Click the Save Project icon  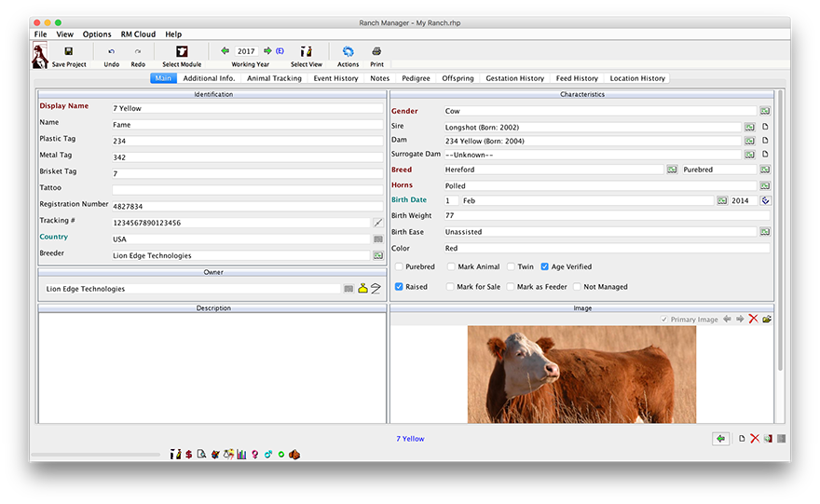[69, 52]
